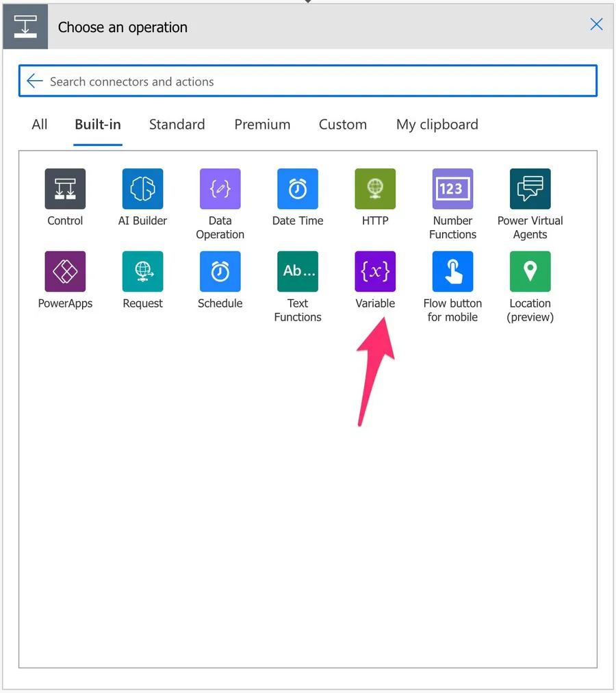The height and width of the screenshot is (693, 616).
Task: Switch to the All tab
Action: pos(40,125)
